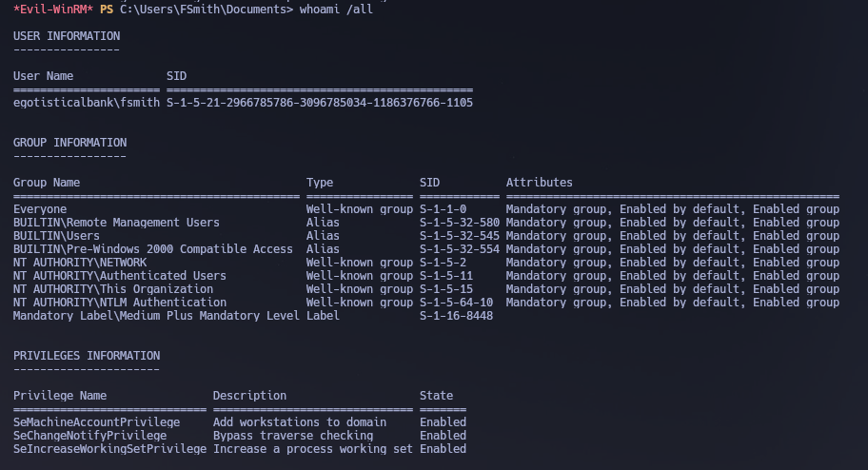The height and width of the screenshot is (470, 868).
Task: Click 'Mandatory Label\Medium Plus Mandatory Level'
Action: (x=156, y=316)
